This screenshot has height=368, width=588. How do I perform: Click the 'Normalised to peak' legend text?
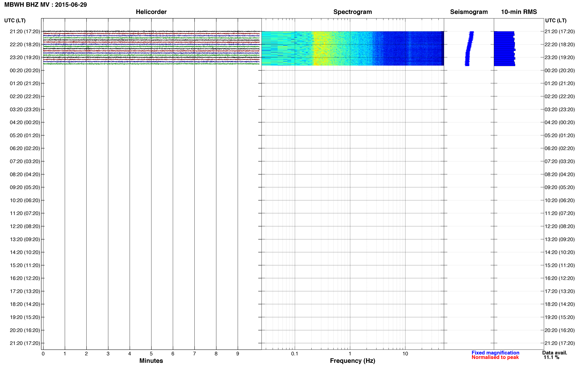[495, 357]
